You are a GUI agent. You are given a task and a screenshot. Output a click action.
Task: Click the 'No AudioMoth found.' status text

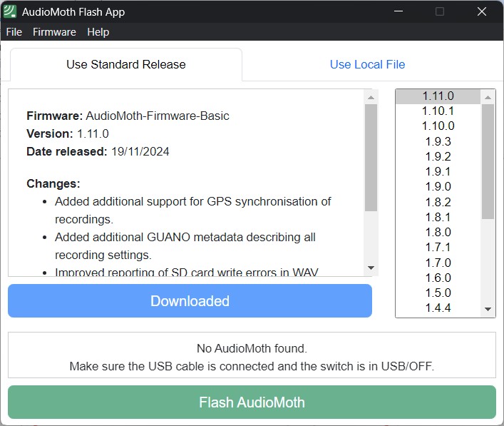point(252,348)
